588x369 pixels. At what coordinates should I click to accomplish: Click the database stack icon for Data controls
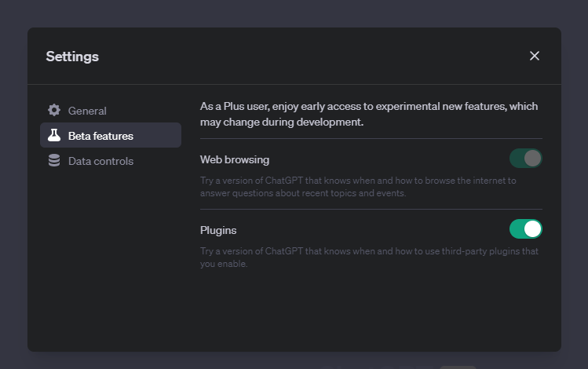(x=54, y=160)
